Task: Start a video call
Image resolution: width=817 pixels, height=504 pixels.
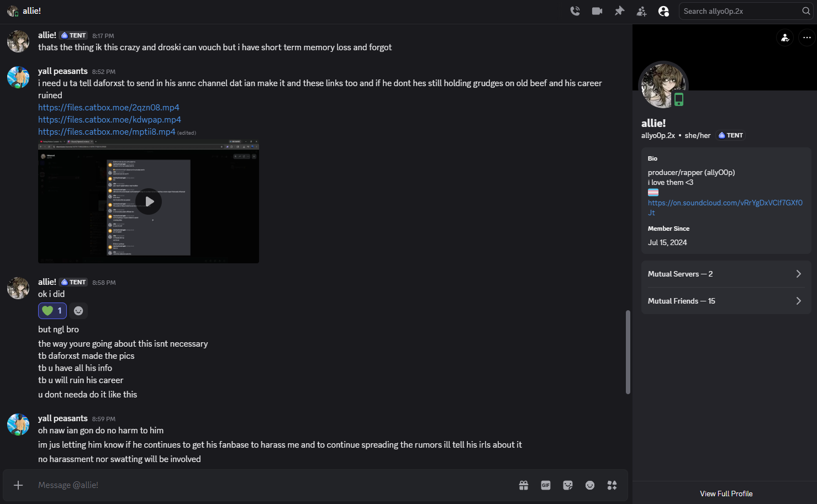Action: tap(597, 11)
